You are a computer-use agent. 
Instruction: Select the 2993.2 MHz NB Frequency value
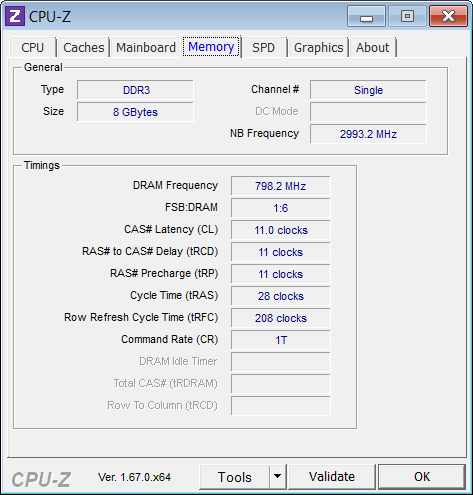click(368, 134)
